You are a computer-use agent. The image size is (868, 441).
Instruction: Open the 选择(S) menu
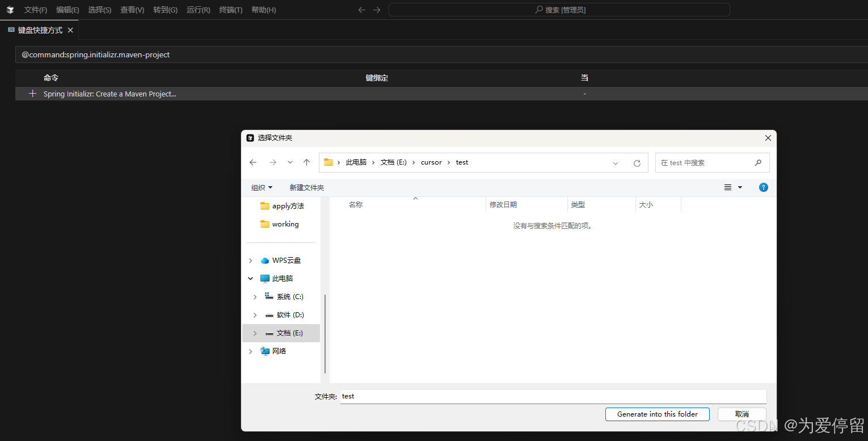tap(100, 10)
